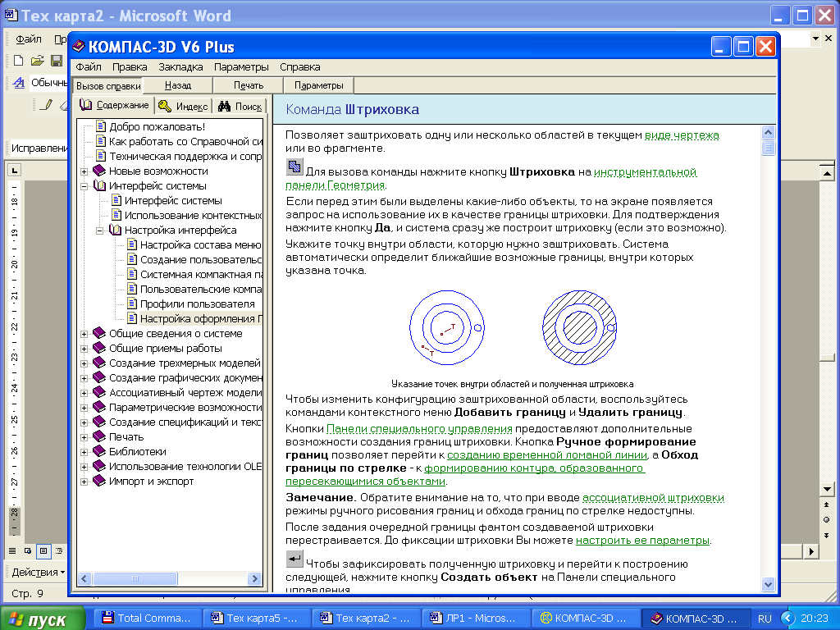The height and width of the screenshot is (630, 840).
Task: Click the pen icon in Word toolbar
Action: (47, 104)
